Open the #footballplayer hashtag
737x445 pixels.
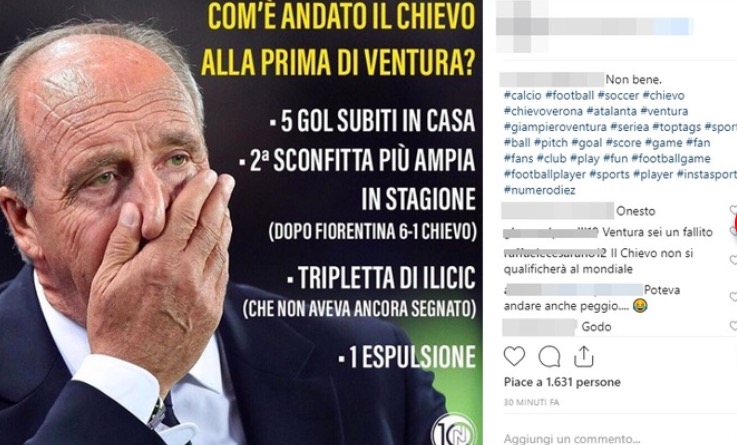click(x=545, y=174)
